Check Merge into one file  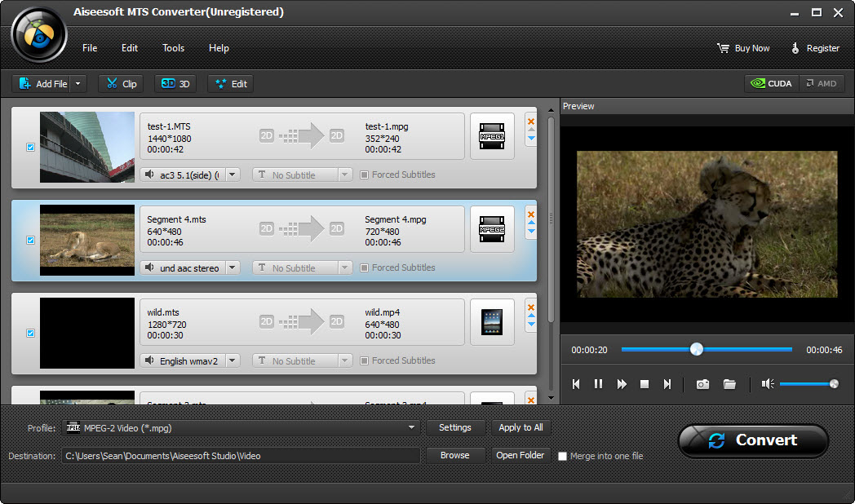click(x=563, y=456)
